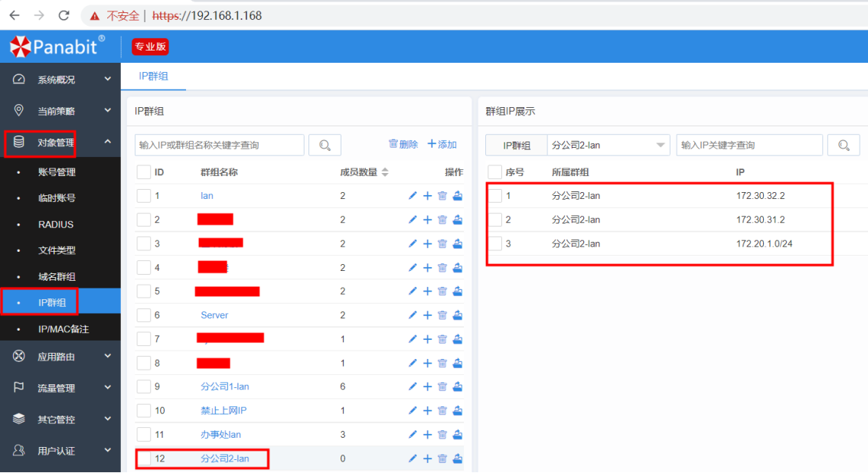Check the checkbox for lan group row

tap(144, 196)
